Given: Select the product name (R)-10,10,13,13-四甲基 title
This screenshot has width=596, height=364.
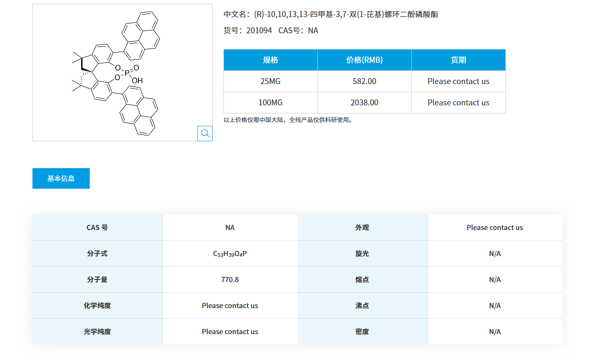Looking at the screenshot, I should [331, 14].
